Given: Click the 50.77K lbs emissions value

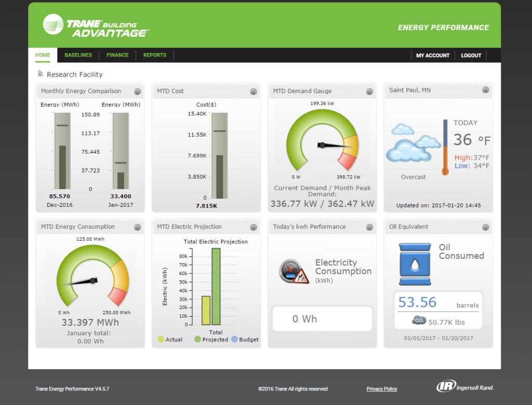Looking at the screenshot, I should pos(446,322).
